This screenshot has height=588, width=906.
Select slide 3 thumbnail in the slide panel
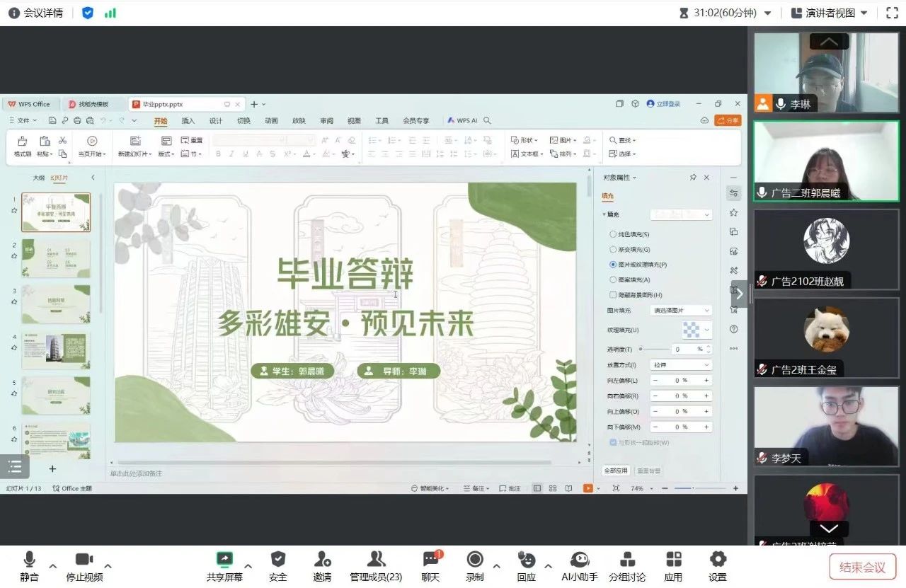(56, 304)
